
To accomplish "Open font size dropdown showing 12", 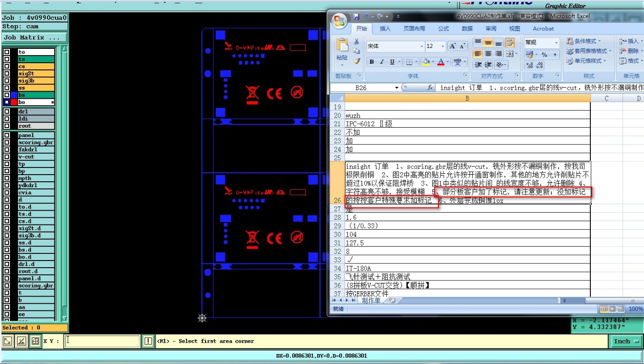I will (443, 46).
